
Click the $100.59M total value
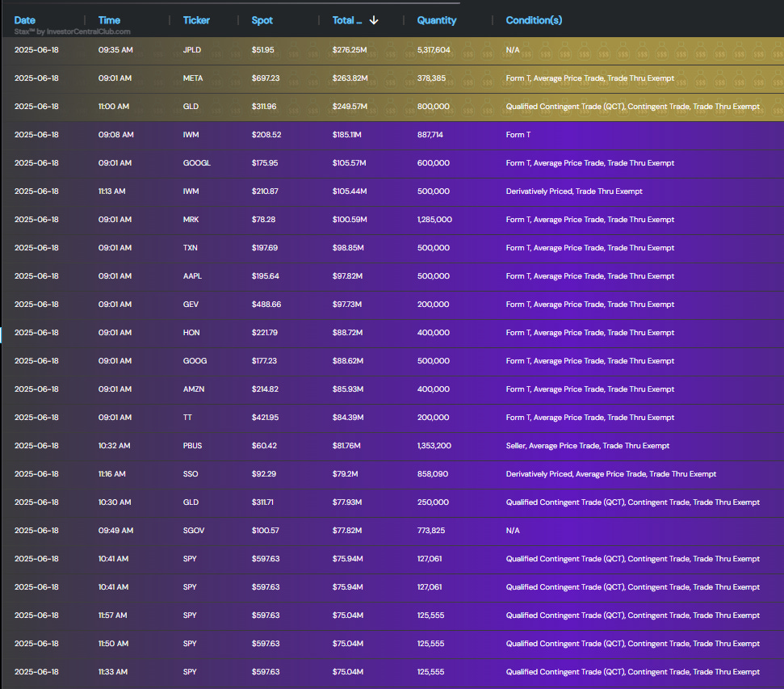pos(350,220)
